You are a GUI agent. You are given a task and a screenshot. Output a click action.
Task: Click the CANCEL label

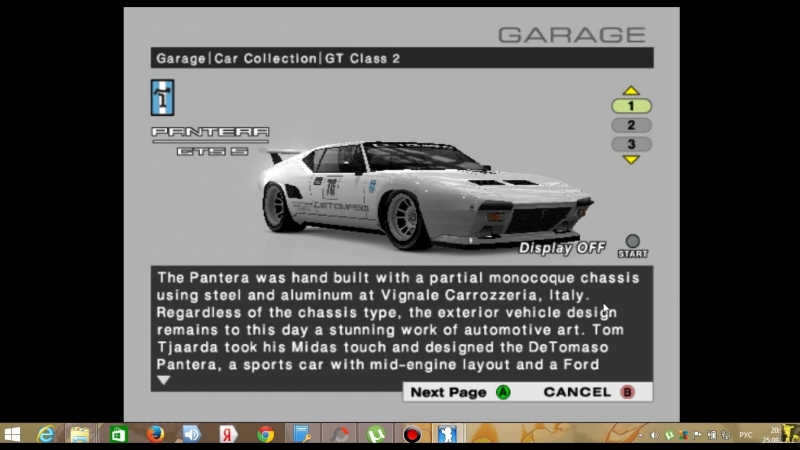pos(577,392)
